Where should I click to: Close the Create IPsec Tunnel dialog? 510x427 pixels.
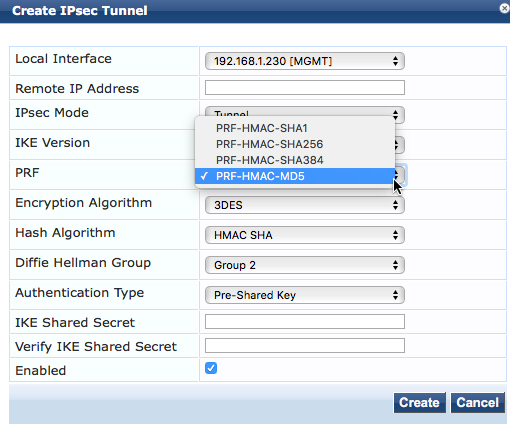[505, 8]
